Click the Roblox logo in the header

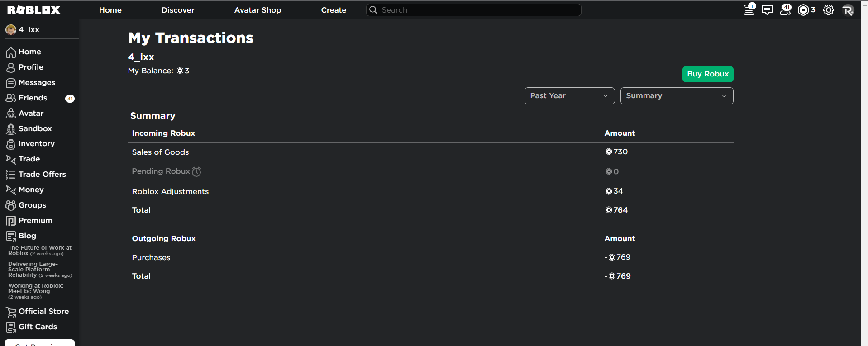coord(34,10)
